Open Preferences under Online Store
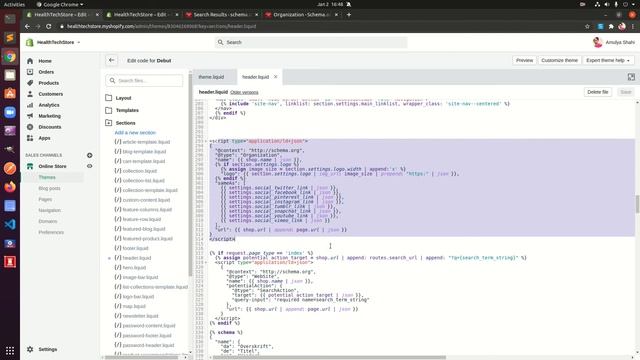 click(51, 232)
